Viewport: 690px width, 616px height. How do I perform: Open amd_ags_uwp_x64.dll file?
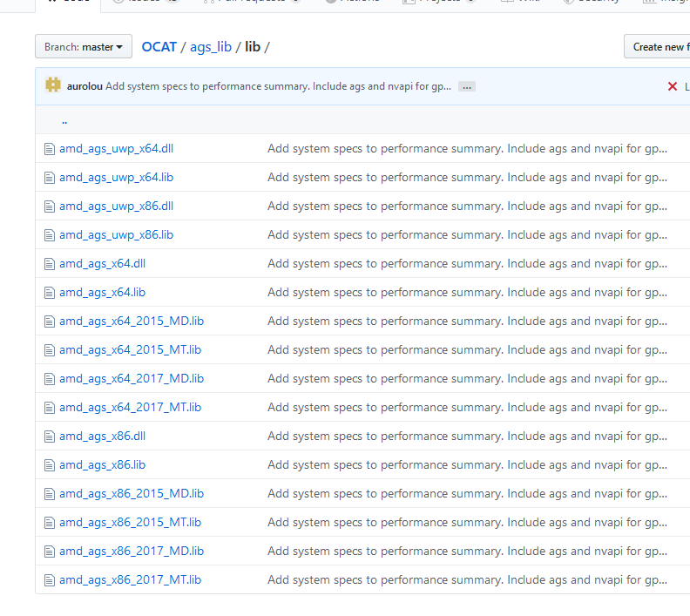click(117, 149)
